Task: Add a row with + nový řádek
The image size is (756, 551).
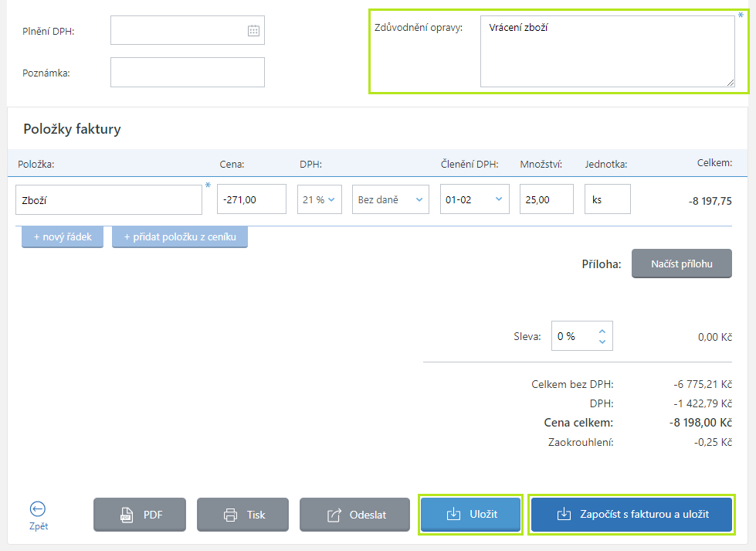Action: (63, 237)
